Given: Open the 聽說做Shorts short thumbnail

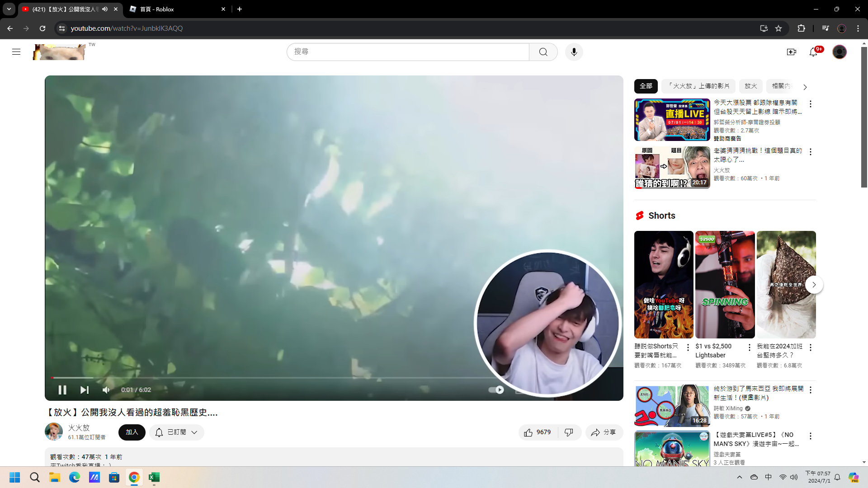Looking at the screenshot, I should tap(663, 285).
